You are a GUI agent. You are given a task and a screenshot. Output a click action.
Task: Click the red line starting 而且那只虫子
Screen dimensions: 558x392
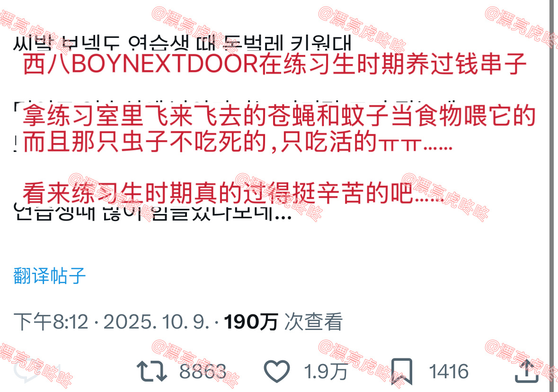coord(238,142)
